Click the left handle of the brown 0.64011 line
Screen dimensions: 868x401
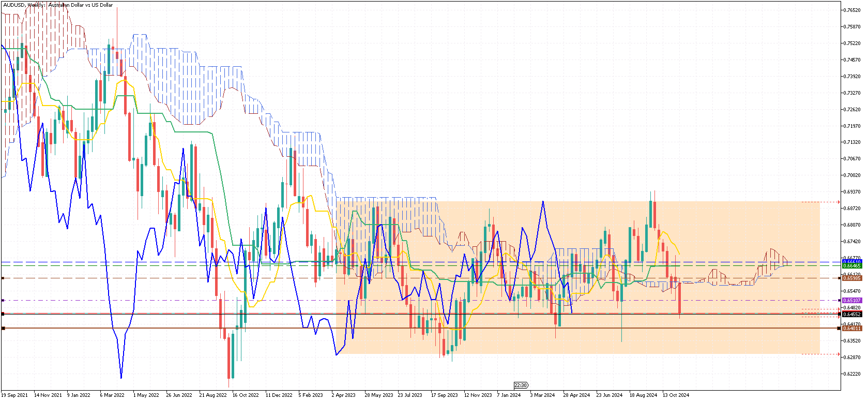3,328
